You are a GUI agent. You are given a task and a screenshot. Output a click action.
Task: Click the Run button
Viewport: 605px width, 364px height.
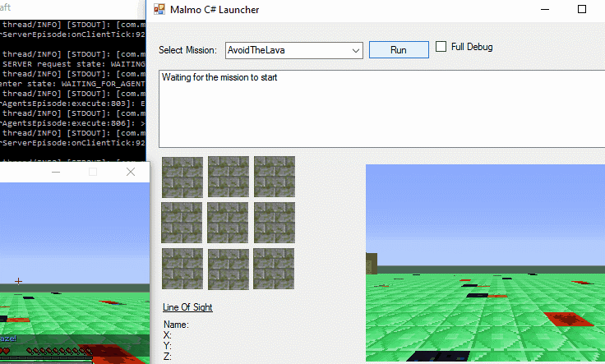point(399,50)
